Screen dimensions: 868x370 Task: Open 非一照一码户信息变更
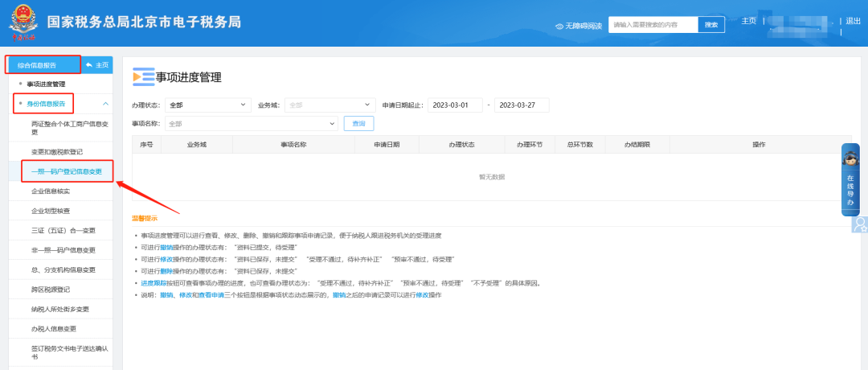coord(63,250)
